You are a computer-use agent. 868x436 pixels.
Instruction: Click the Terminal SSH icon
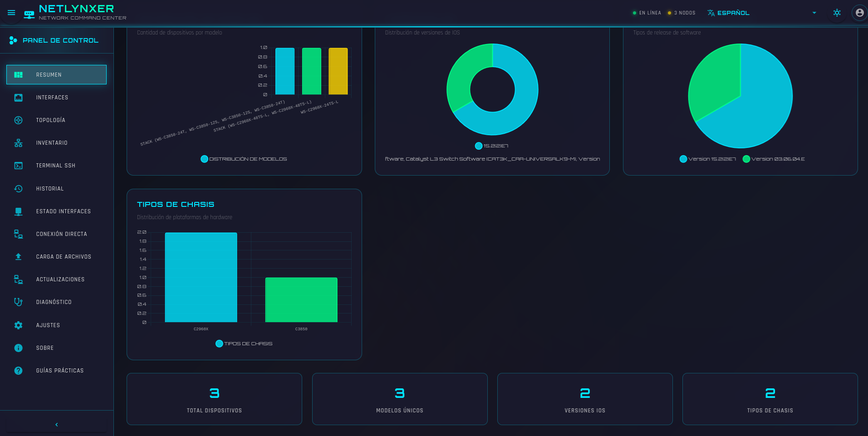point(18,166)
